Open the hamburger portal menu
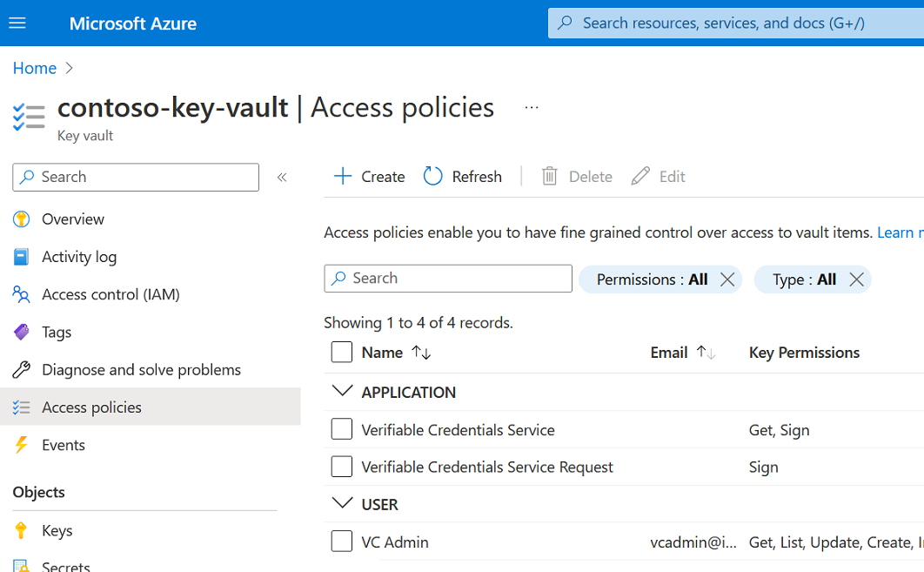Image resolution: width=924 pixels, height=572 pixels. coord(17,23)
